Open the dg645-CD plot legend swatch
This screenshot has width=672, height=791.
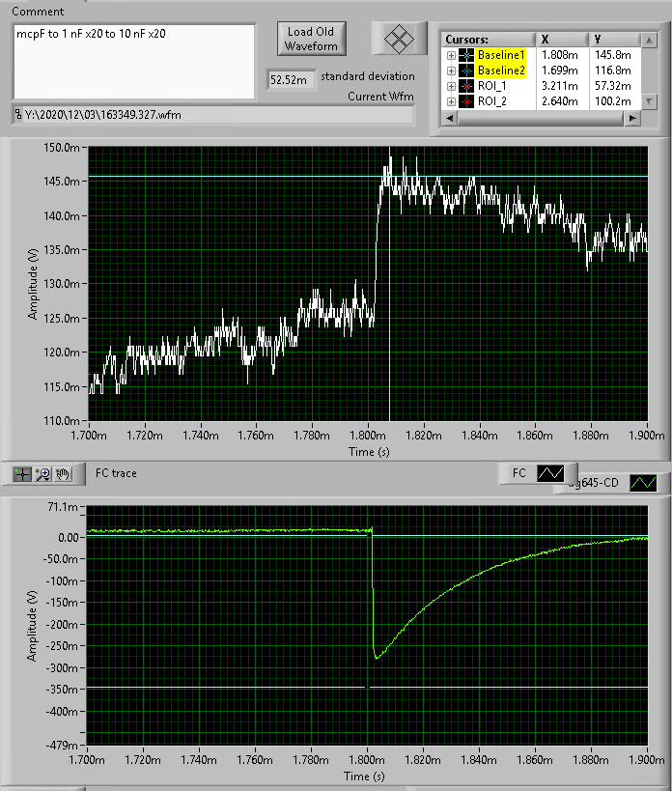[x=642, y=482]
